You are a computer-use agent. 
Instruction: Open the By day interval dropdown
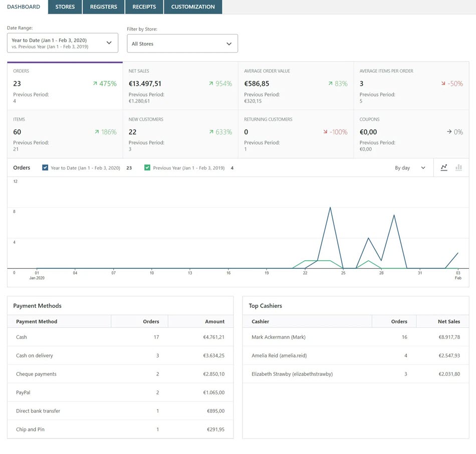[410, 168]
